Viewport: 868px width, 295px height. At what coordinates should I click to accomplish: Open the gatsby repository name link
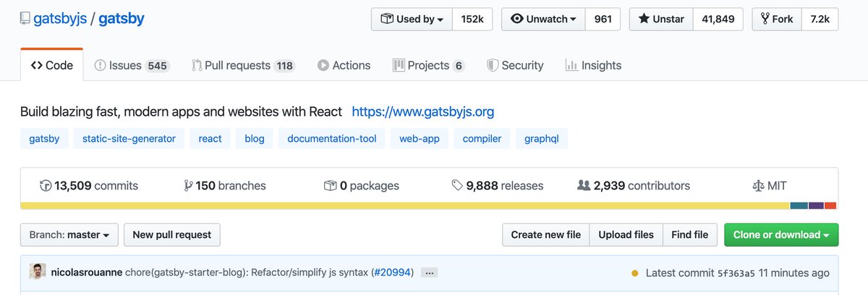click(x=122, y=19)
